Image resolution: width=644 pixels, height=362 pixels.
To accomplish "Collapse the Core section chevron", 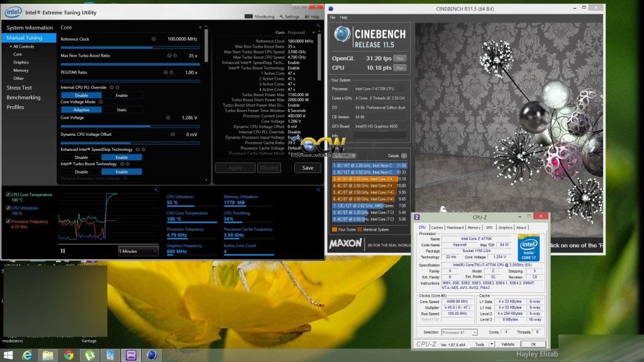I will click(201, 28).
